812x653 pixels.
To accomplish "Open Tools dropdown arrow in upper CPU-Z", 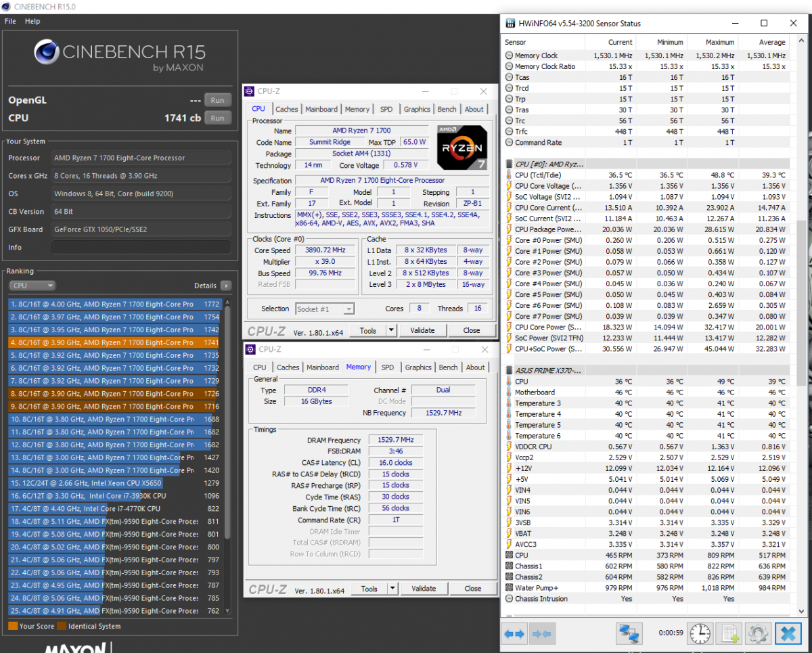I will pyautogui.click(x=391, y=331).
